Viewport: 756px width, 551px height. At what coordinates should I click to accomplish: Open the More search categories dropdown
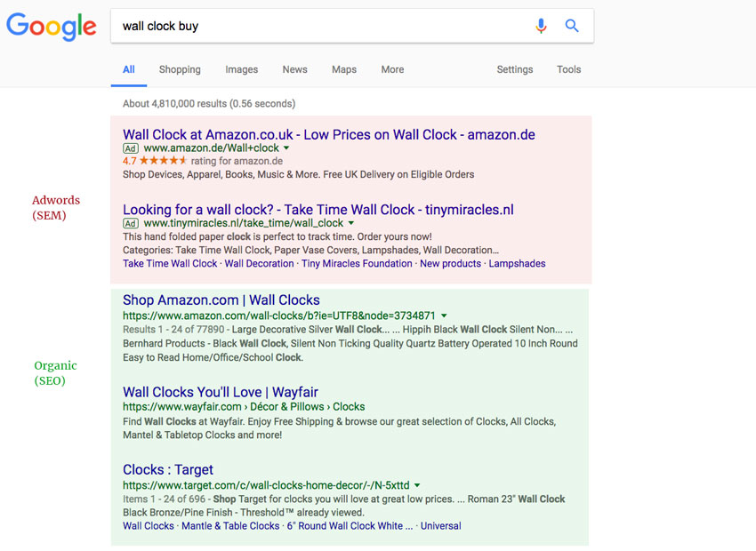[391, 69]
